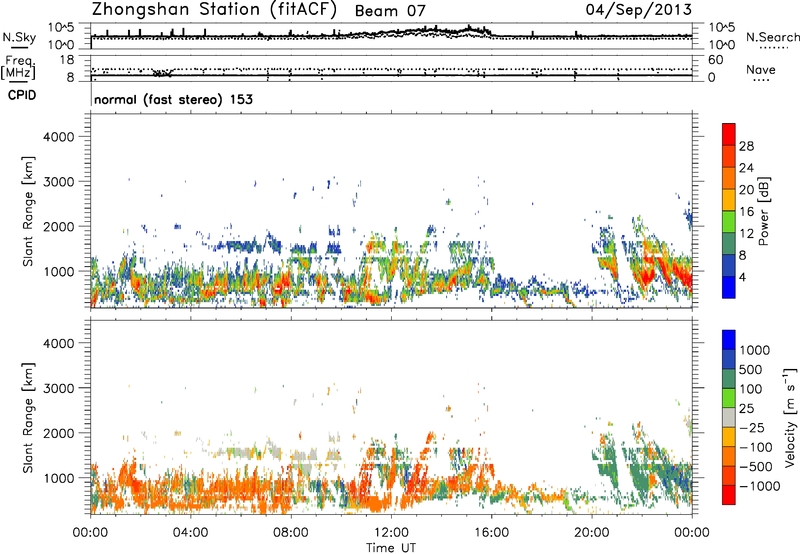Pick the light green segment of Velocity colorbar
Screen dimensions: 800x554
coord(729,398)
